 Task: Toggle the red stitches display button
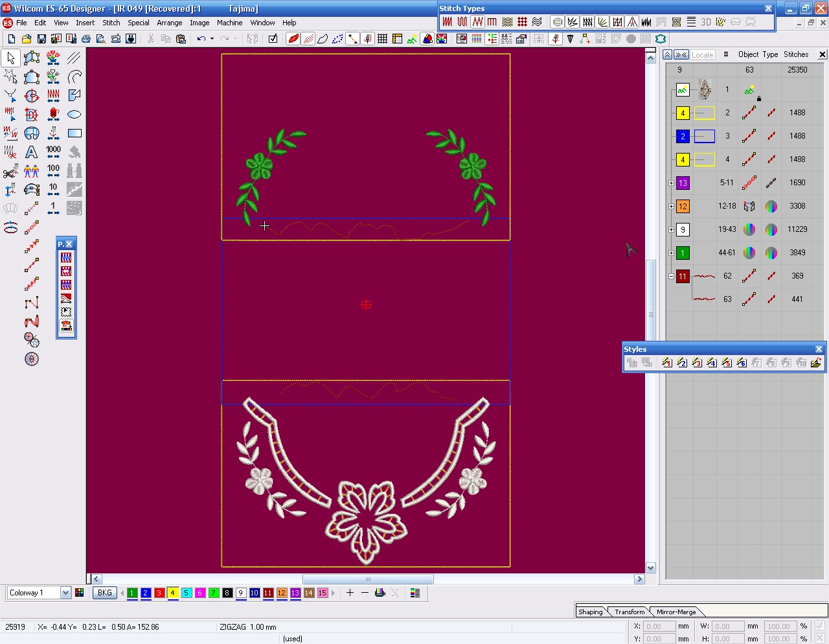293,39
